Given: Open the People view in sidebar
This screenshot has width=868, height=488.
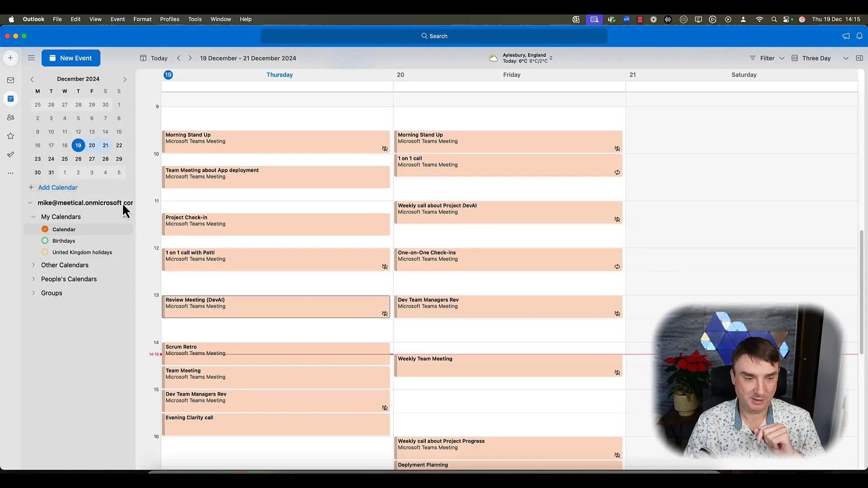Looking at the screenshot, I should (x=10, y=117).
